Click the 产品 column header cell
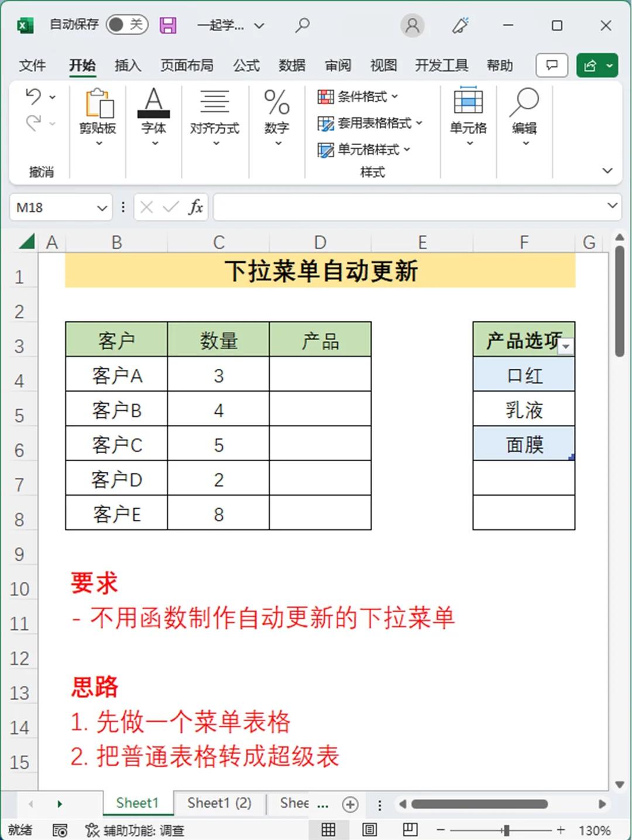The image size is (632, 840). click(320, 340)
